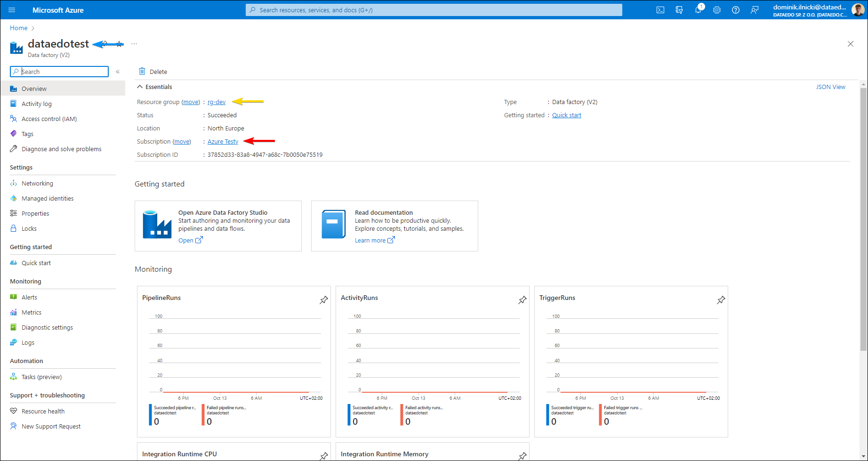Open the hamburger portal menu
This screenshot has width=868, height=461.
point(12,10)
